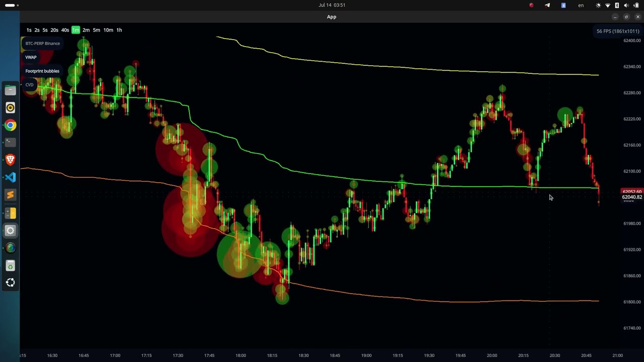Click the 62280.00 price axis label
644x362 pixels.
point(632,93)
